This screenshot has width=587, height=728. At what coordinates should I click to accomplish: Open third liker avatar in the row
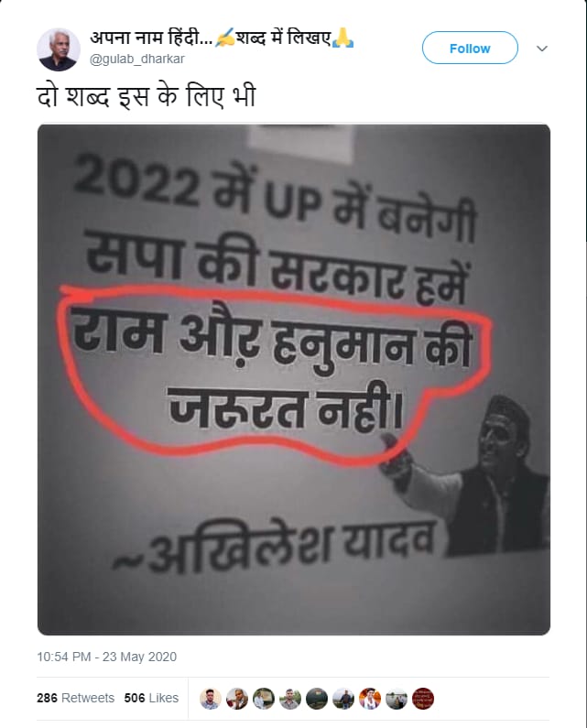pyautogui.click(x=264, y=699)
